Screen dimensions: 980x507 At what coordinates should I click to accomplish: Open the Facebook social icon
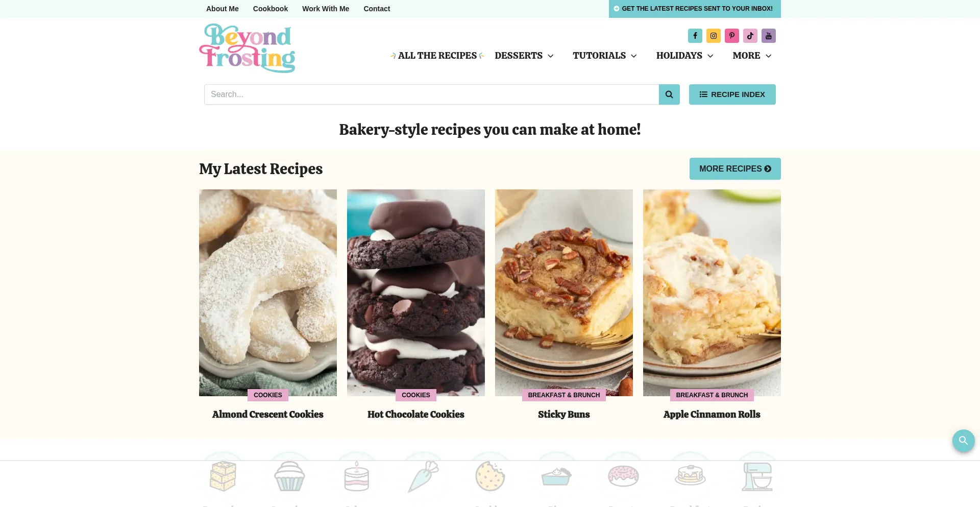click(x=695, y=36)
